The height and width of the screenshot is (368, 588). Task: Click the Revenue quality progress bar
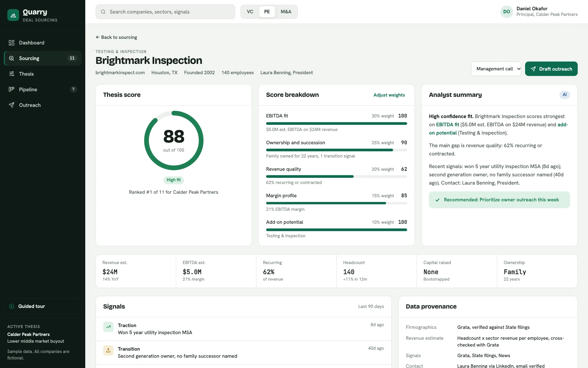click(x=336, y=177)
